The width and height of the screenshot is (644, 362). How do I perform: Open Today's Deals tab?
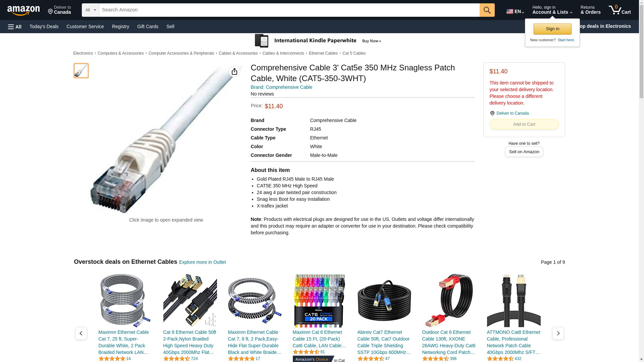point(44,26)
